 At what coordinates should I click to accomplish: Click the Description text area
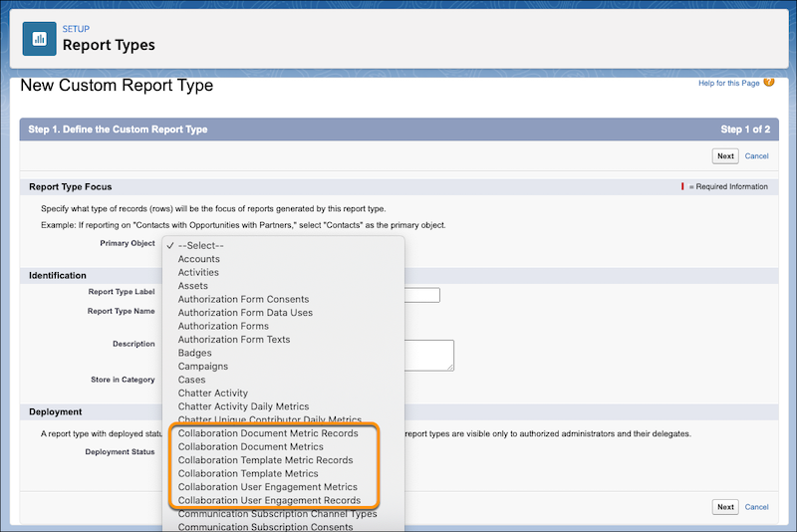point(429,356)
